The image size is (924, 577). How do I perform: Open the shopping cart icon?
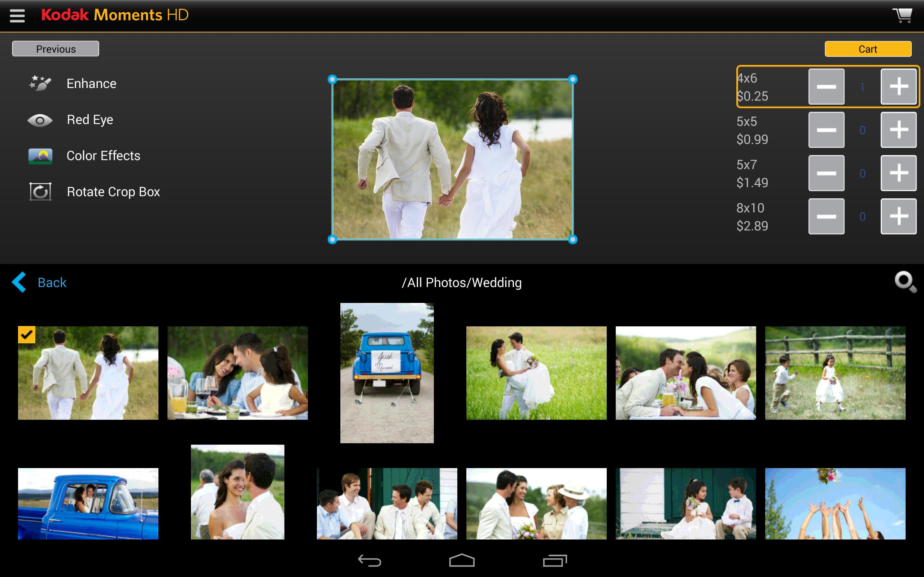pyautogui.click(x=903, y=15)
